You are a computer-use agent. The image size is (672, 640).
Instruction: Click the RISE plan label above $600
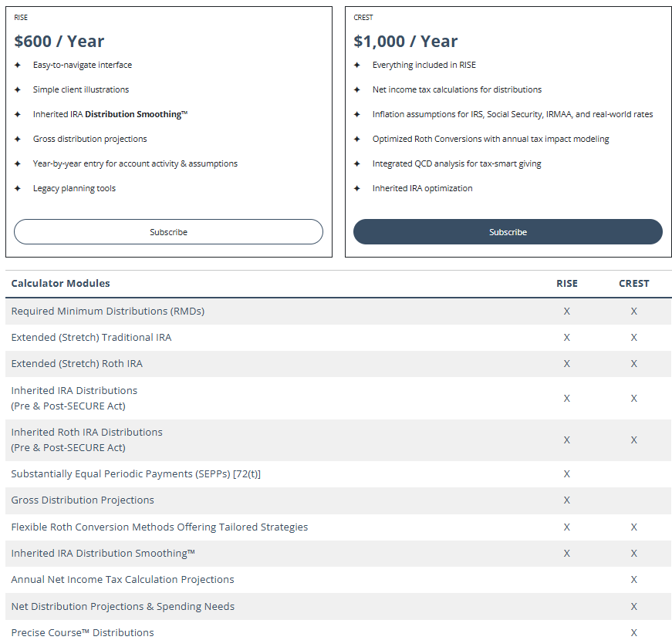21,18
